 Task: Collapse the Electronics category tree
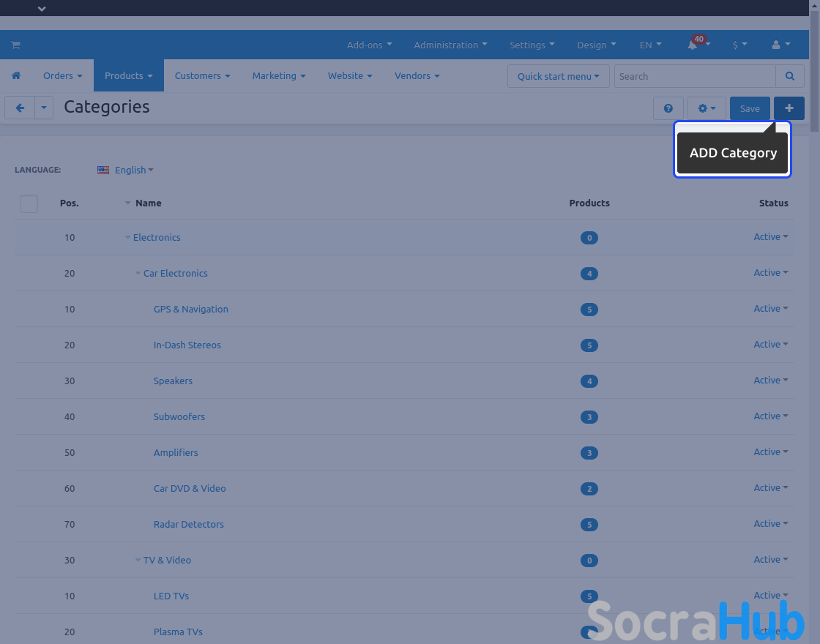[127, 238]
